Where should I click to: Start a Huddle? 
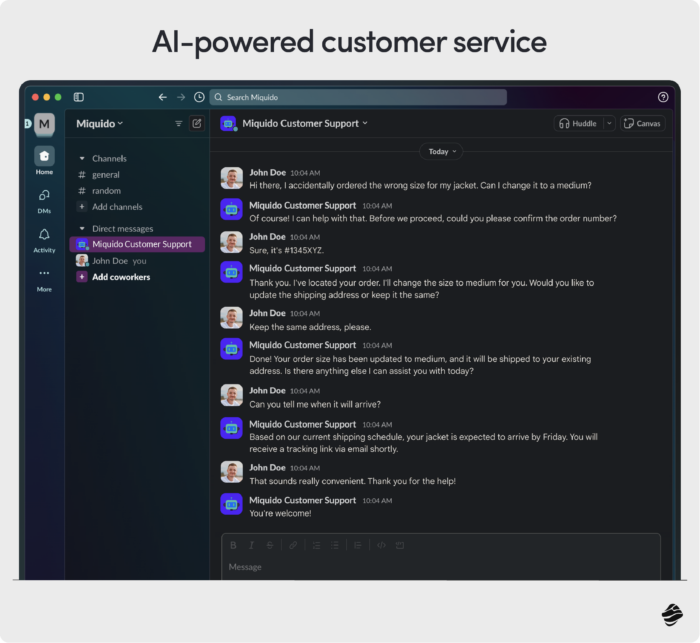[579, 124]
